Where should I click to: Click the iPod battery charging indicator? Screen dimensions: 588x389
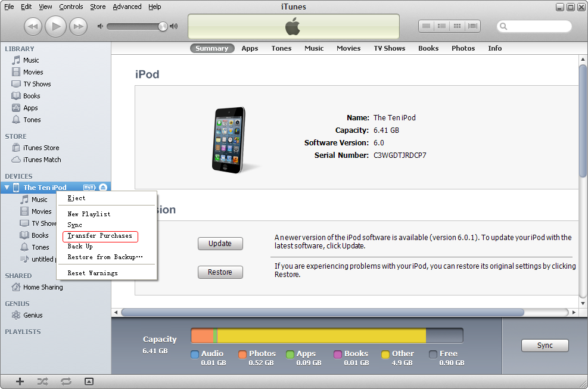[89, 188]
